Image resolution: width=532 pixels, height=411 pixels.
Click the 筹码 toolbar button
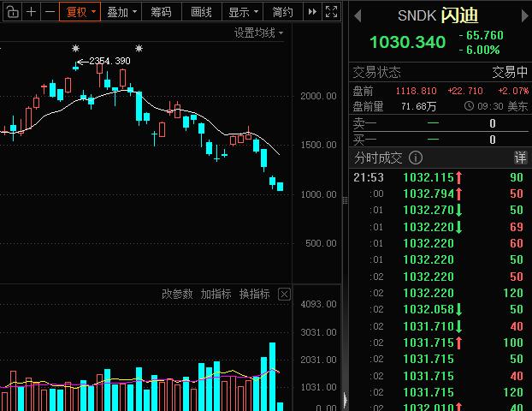click(x=161, y=12)
